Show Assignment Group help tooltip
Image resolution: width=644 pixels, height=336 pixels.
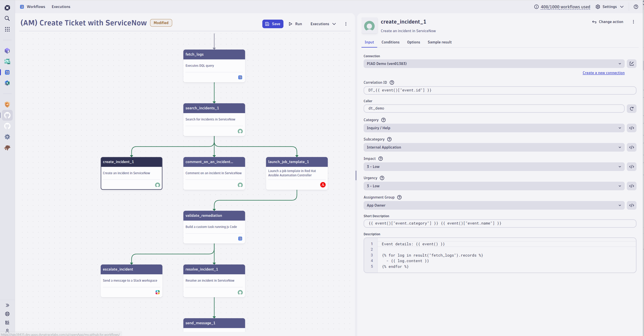tap(399, 197)
